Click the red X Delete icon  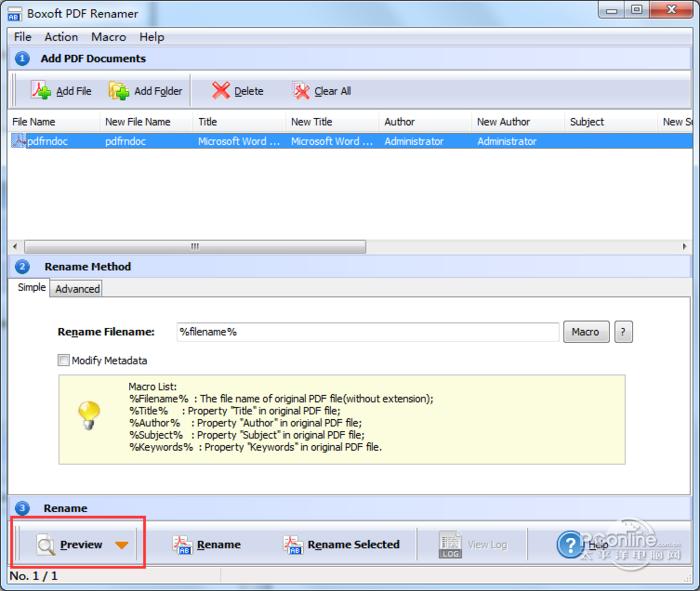pyautogui.click(x=221, y=91)
